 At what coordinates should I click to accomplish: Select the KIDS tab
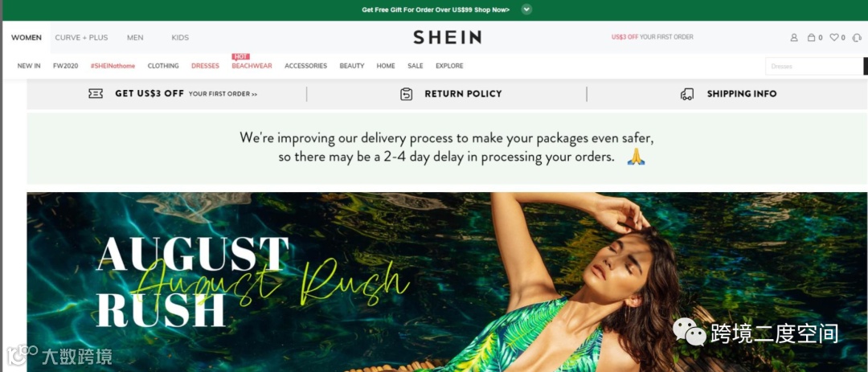click(x=180, y=38)
